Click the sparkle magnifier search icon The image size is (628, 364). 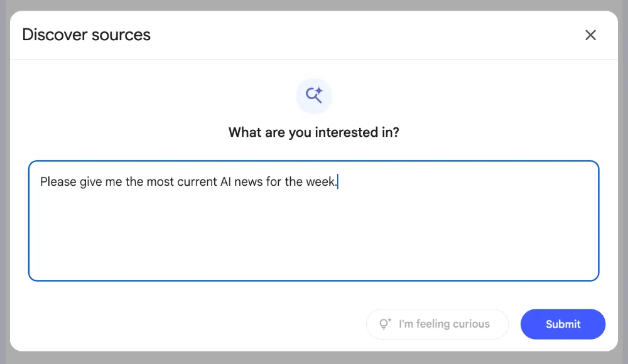(x=314, y=95)
